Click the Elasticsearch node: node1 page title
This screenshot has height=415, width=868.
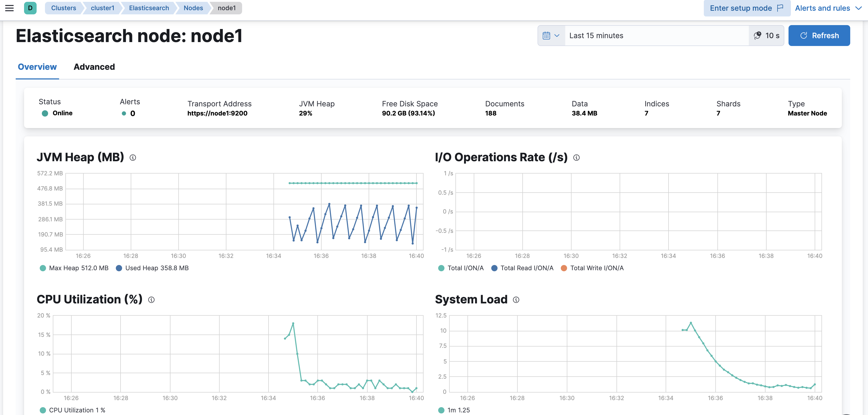tap(129, 36)
